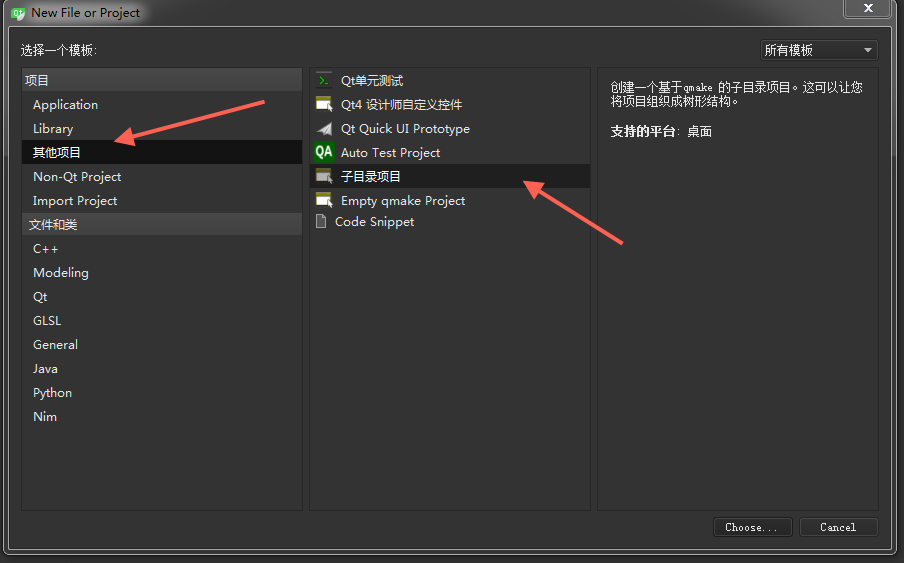The image size is (904, 563).
Task: Click the Qt单元测试 terminal icon
Action: point(324,81)
